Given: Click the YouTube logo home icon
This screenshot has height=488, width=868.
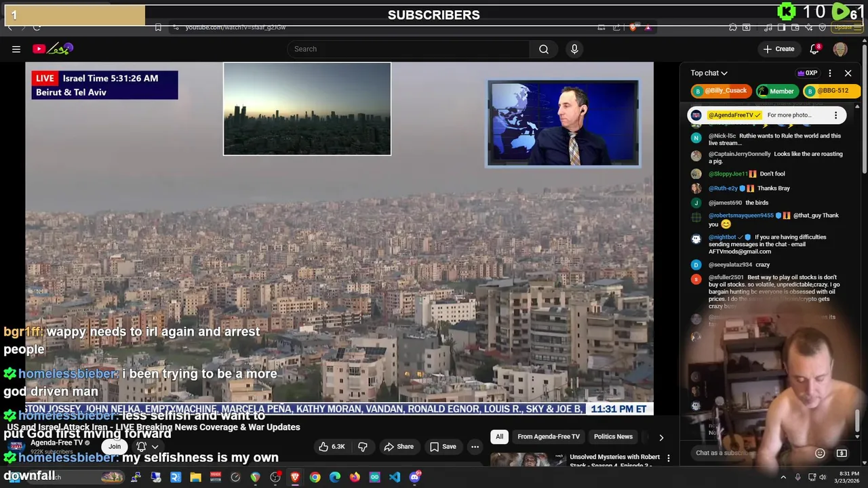Looking at the screenshot, I should tap(53, 49).
